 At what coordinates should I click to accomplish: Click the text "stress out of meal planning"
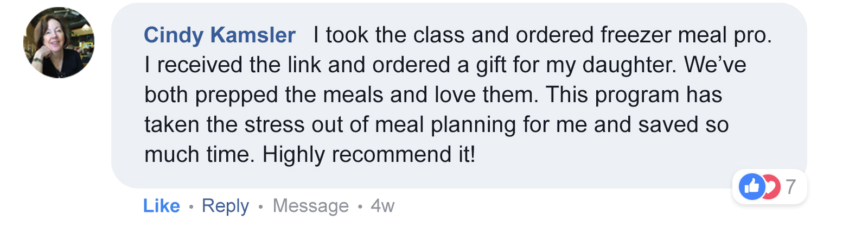pos(334,125)
